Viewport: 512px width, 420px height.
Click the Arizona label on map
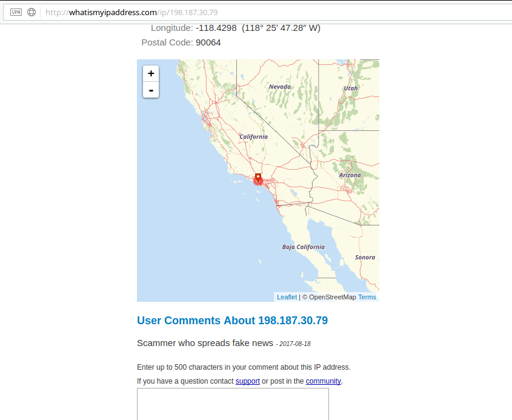350,175
